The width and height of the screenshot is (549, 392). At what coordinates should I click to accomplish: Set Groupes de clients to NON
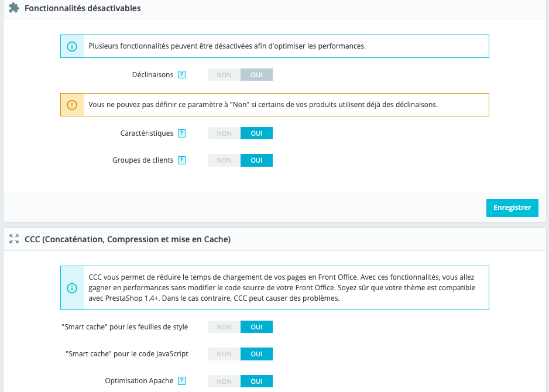pos(224,160)
